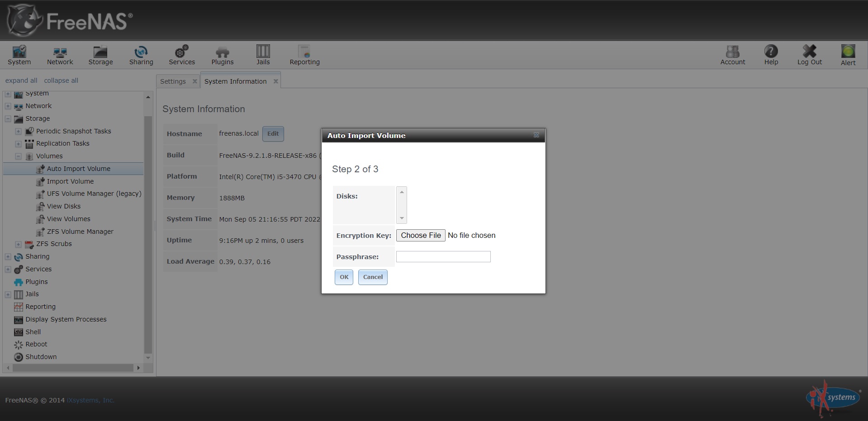This screenshot has width=868, height=421.
Task: Switch to the Settings tab
Action: pos(173,81)
